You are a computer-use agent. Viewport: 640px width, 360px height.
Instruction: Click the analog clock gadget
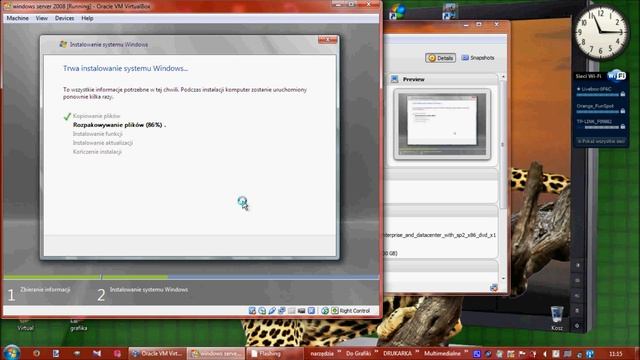coord(602,32)
